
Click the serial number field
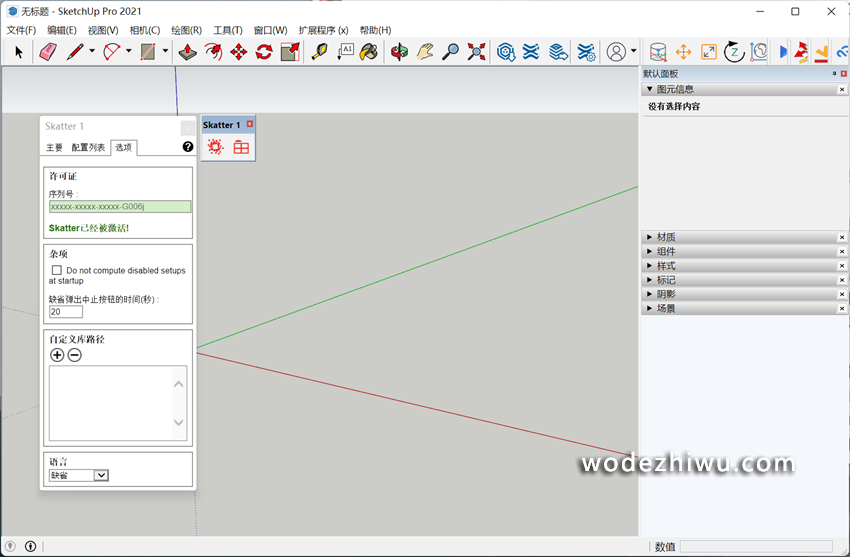(120, 206)
